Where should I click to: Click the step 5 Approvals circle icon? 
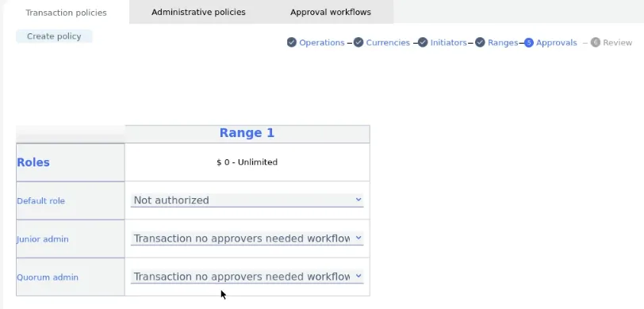pos(528,43)
